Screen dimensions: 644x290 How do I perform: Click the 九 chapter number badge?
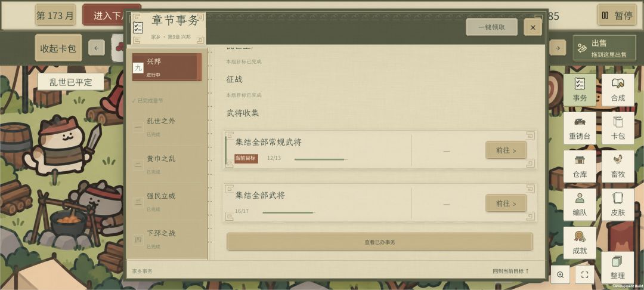click(138, 68)
